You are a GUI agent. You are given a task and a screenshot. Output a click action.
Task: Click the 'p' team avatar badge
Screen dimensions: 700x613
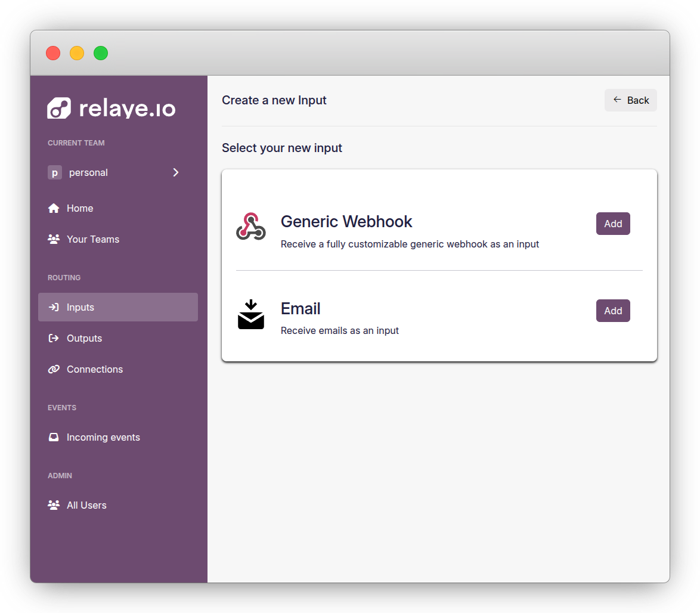[x=55, y=173]
